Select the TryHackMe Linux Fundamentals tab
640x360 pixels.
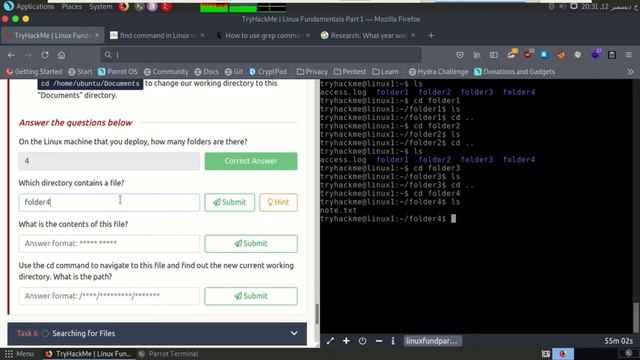[52, 36]
